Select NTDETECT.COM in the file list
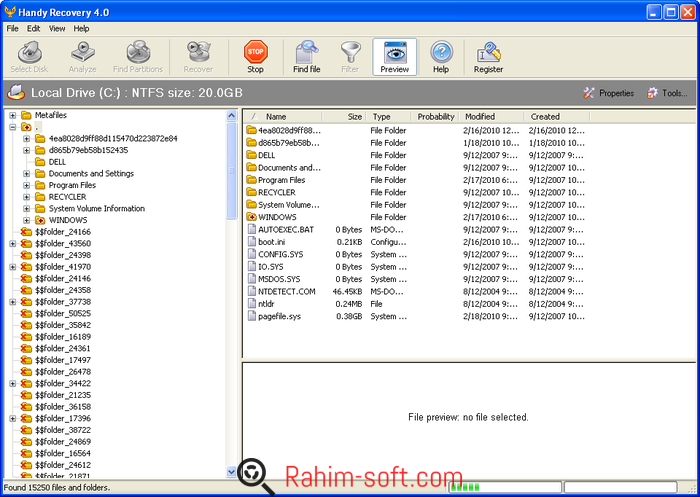 tap(287, 292)
